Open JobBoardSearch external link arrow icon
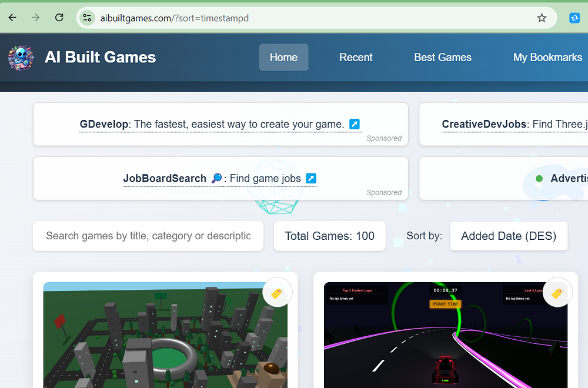Screen dimensions: 588x388 click(311, 178)
